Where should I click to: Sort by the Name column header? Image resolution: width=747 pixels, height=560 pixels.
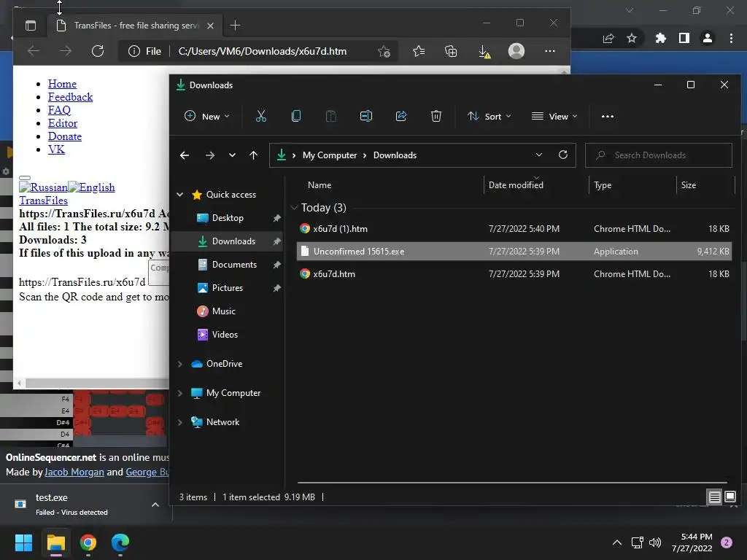(320, 184)
